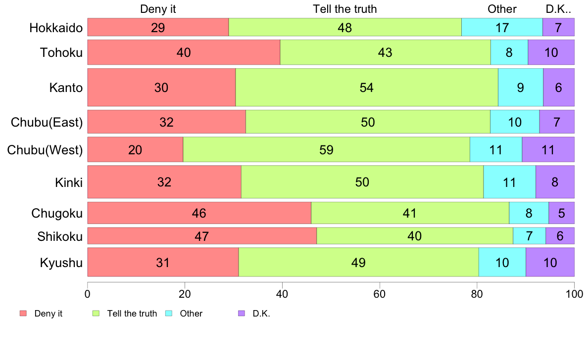Screen dimensions: 588x364
Task: Click the Deny it header above the bars
Action: (158, 9)
